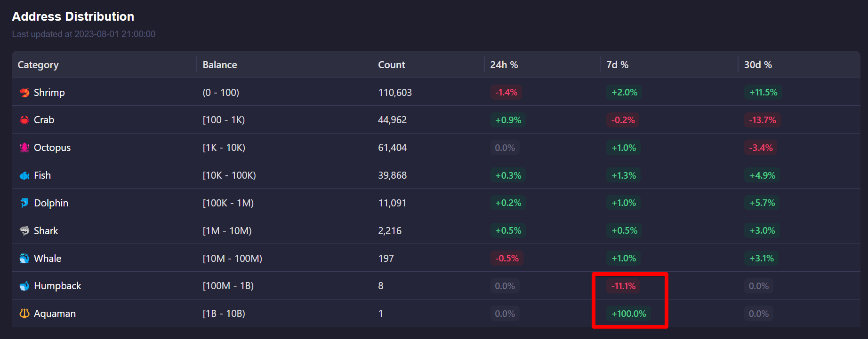Click the Octopus balance range [1K - 10K)

[224, 148]
